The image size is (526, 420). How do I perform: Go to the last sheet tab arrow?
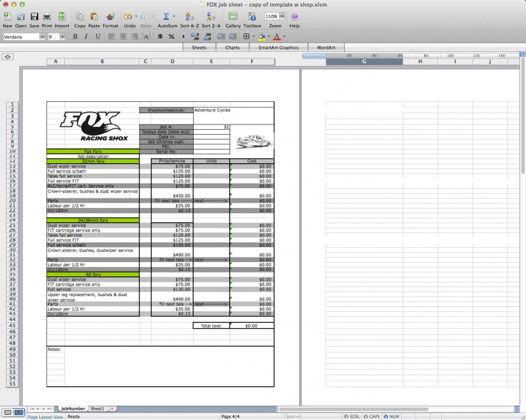point(49,409)
